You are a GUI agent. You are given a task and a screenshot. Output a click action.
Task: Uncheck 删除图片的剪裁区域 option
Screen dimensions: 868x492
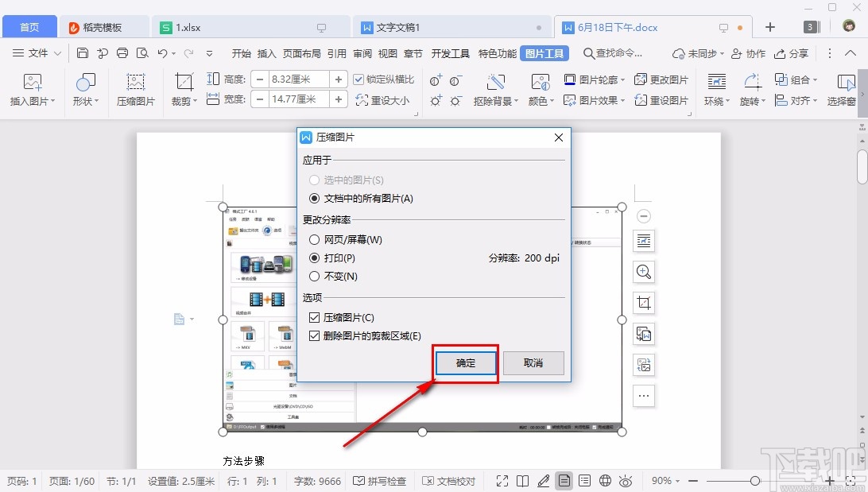click(313, 335)
